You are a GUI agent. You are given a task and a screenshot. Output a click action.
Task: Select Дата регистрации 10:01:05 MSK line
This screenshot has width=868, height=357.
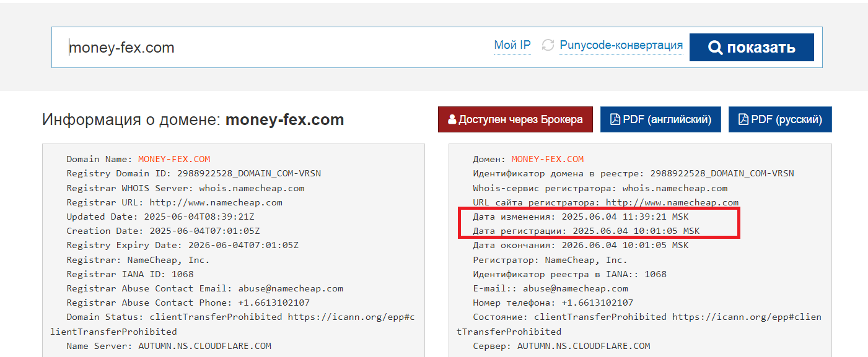[x=586, y=231]
